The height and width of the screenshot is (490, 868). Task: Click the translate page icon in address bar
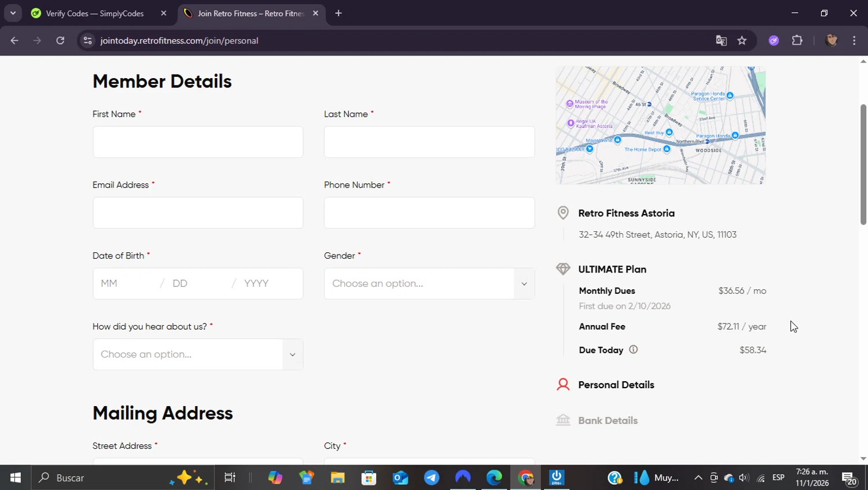click(x=721, y=40)
